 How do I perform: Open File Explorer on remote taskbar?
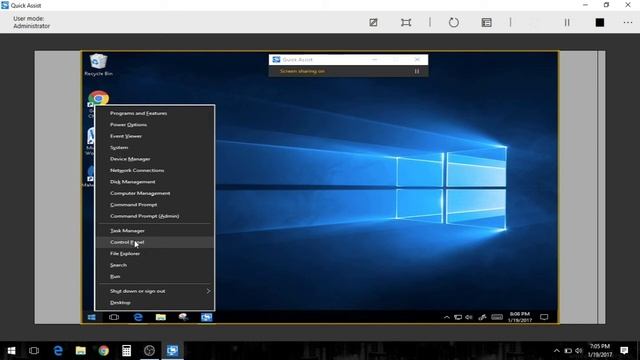(x=161, y=317)
